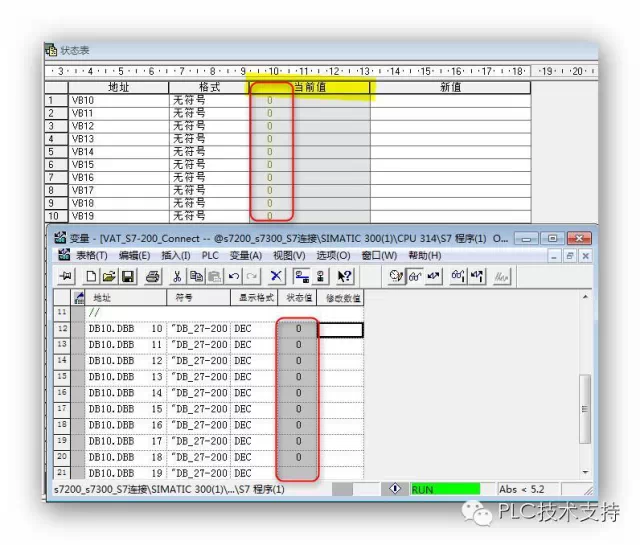The image size is (640, 545).
Task: Click the 地址 column header in 状态表
Action: 118,87
